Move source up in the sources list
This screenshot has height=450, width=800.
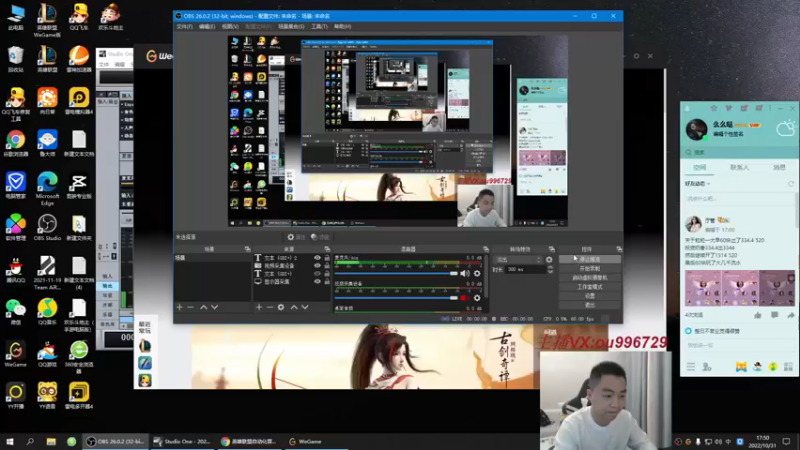click(294, 307)
